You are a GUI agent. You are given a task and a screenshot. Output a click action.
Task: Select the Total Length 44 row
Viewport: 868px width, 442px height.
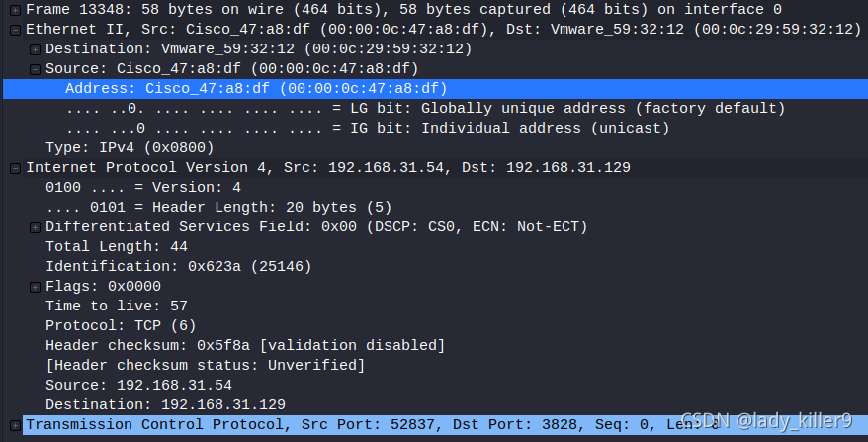(x=435, y=246)
